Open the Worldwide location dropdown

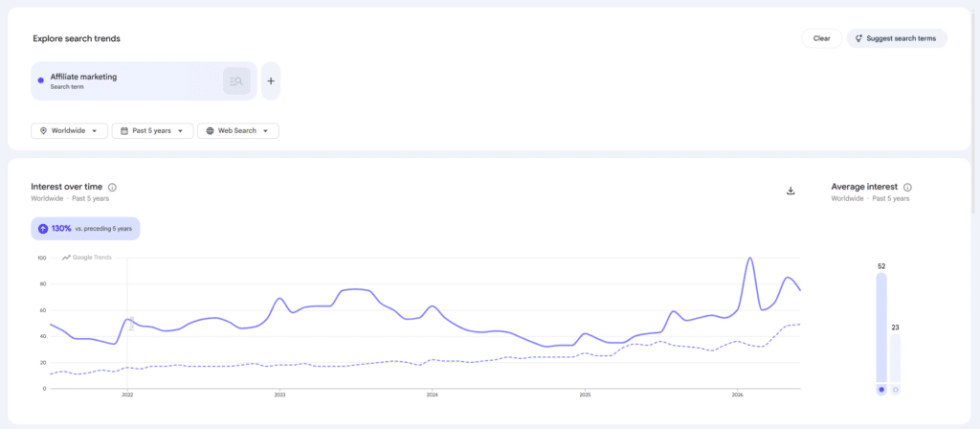click(x=69, y=130)
